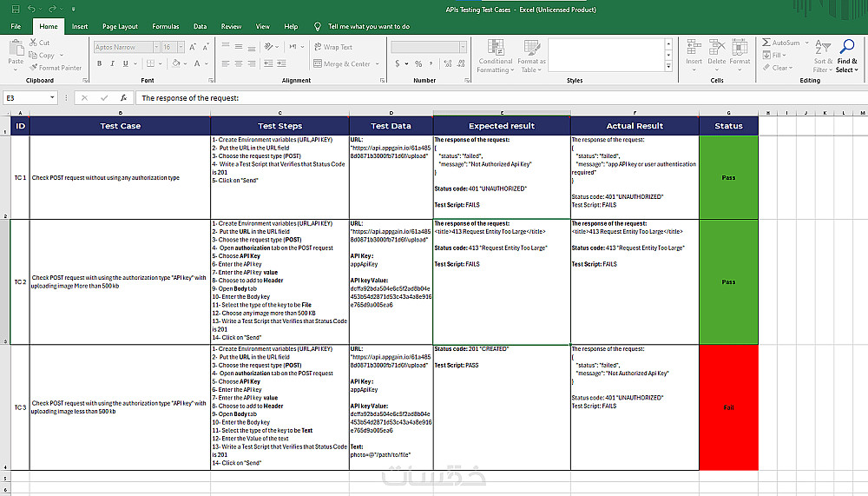Click the Redo arrow icon
This screenshot has height=496, width=868.
[x=52, y=9]
